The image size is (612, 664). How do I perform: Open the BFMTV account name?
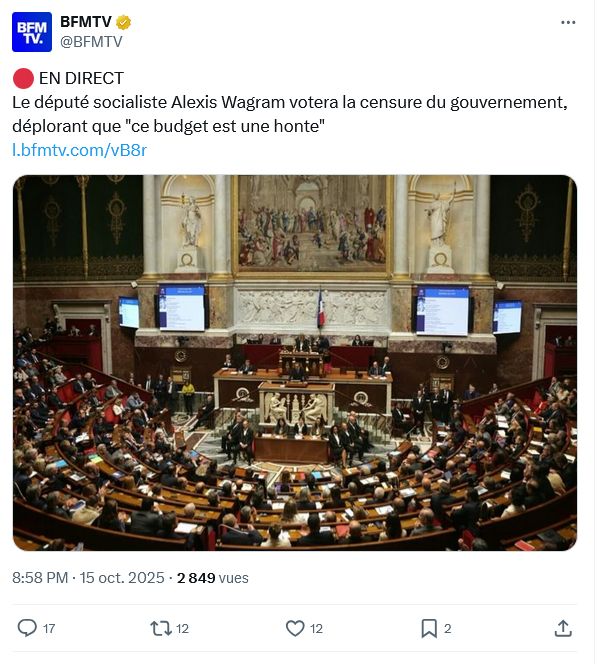pos(86,22)
